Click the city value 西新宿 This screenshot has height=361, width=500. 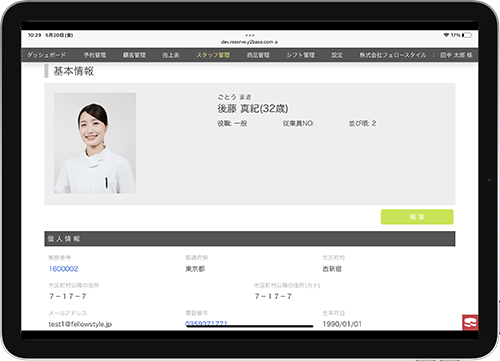pos(332,269)
